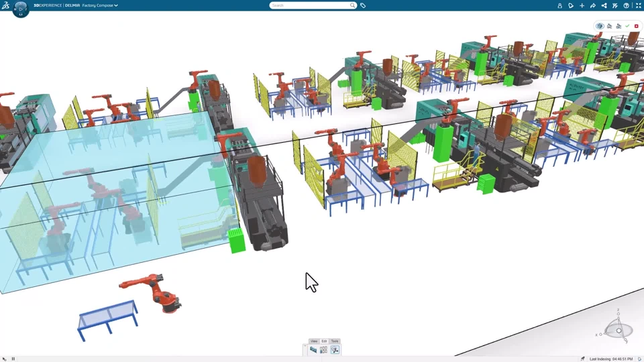644x362 pixels.
Task: Select the green bin beside the blue box
Action: 237,241
